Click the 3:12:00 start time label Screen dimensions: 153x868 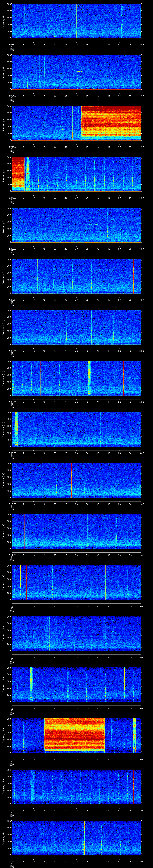click(x=12, y=606)
